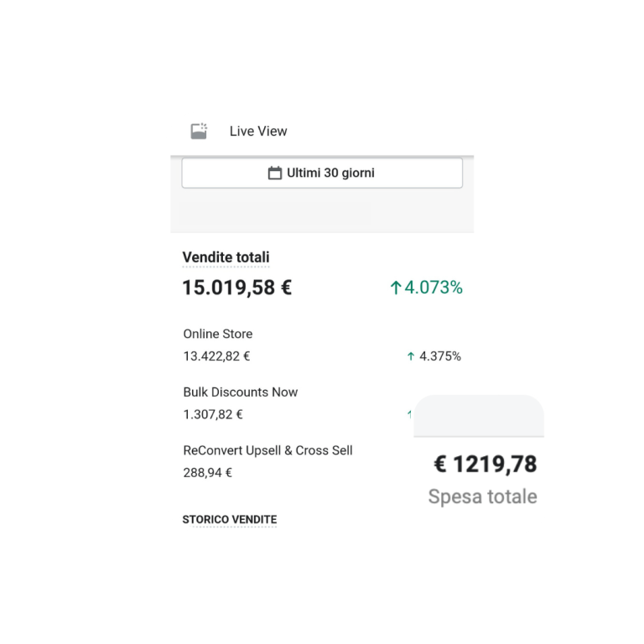Click the € 1219,78 spending amount

pyautogui.click(x=485, y=464)
